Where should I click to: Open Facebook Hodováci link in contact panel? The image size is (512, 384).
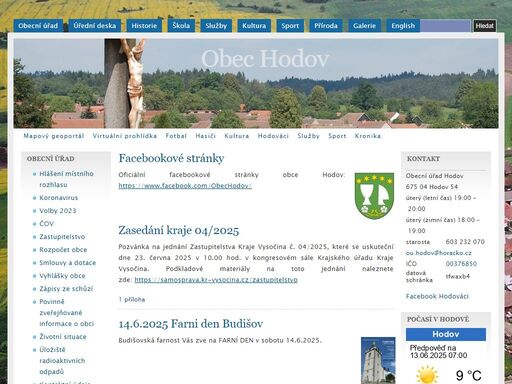pyautogui.click(x=437, y=296)
